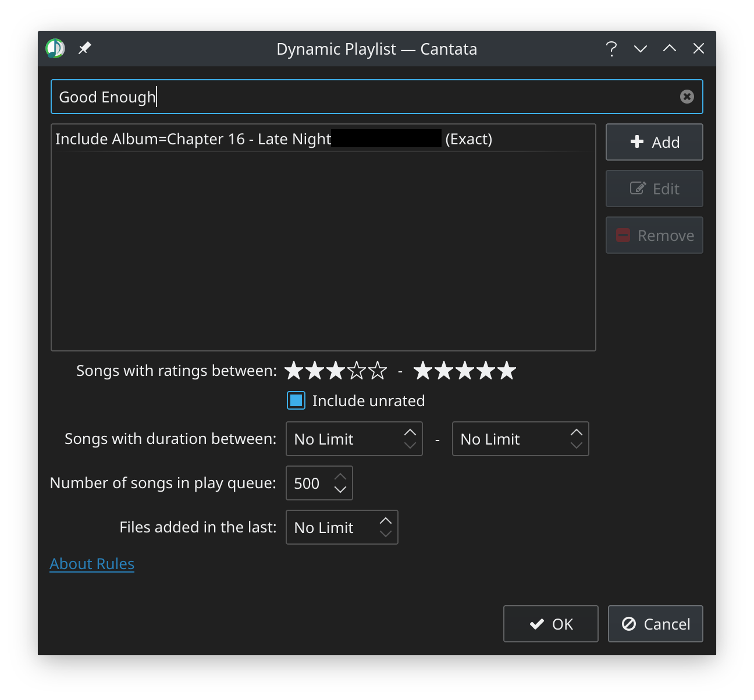
Task: Increase Files added in the last value
Action: coord(386,521)
